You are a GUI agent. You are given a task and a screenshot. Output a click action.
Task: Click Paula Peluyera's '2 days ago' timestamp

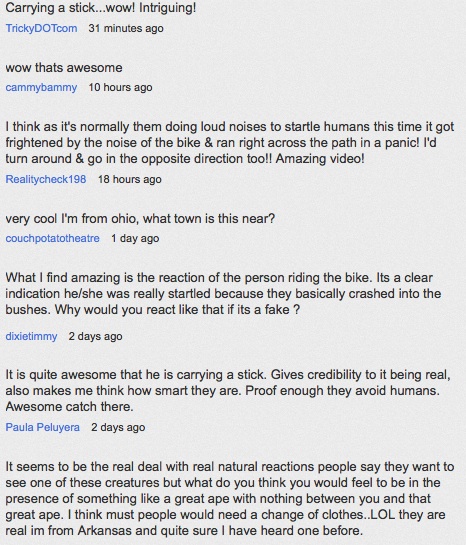point(118,427)
